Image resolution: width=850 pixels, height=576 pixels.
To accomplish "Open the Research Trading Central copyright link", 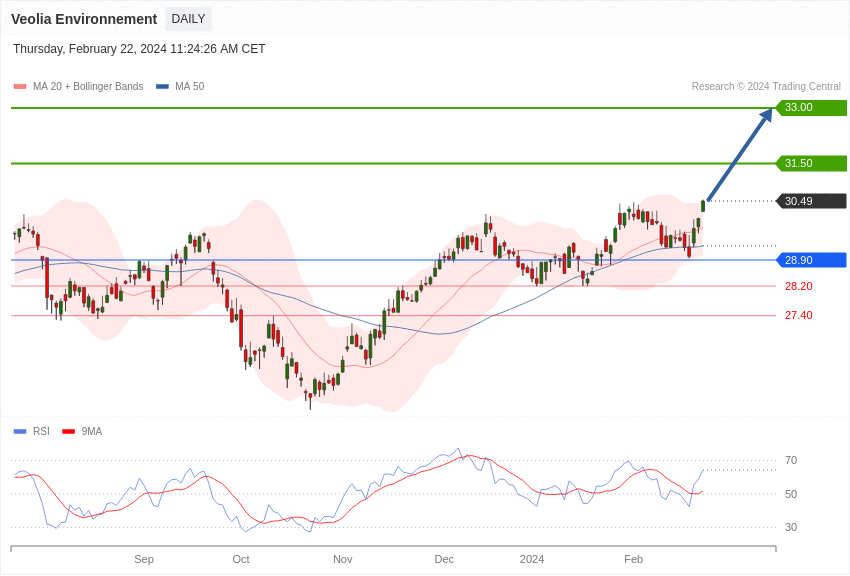I will click(766, 87).
